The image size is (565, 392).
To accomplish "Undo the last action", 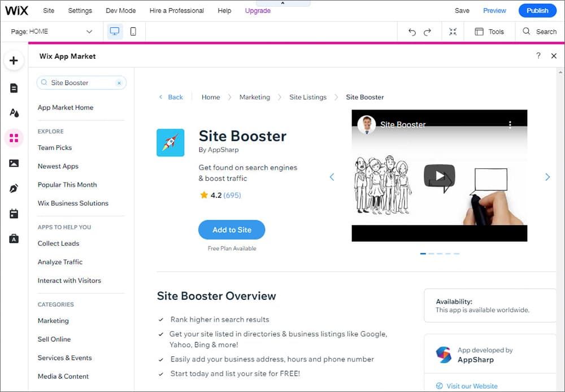I will pyautogui.click(x=412, y=32).
